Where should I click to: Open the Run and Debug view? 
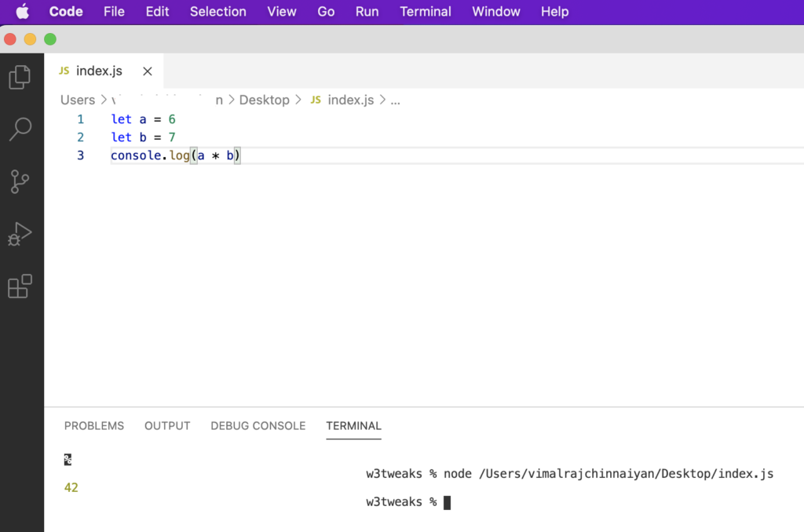pyautogui.click(x=20, y=234)
